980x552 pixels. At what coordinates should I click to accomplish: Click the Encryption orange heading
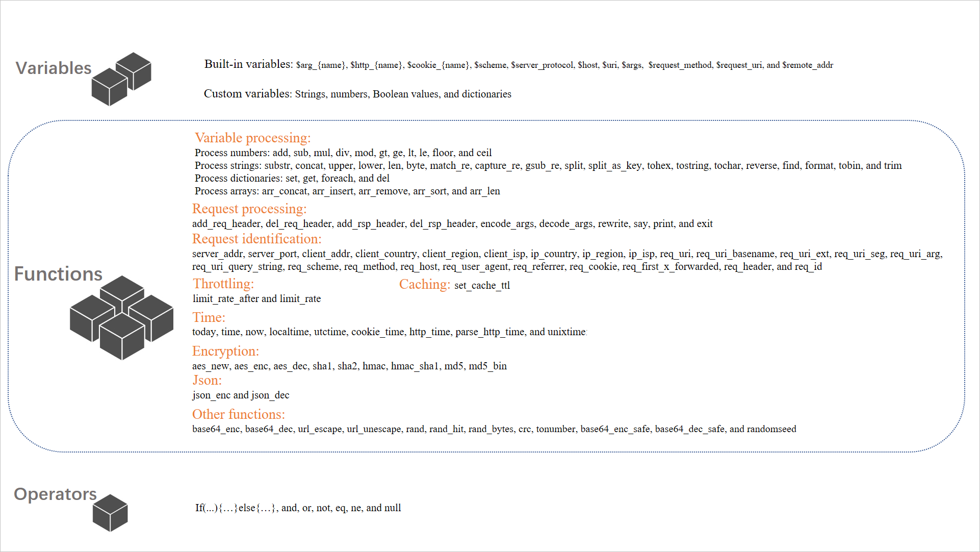click(225, 351)
